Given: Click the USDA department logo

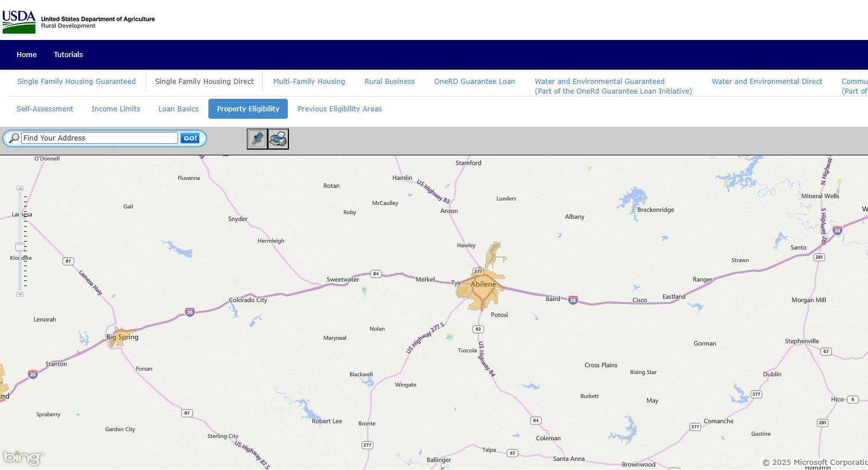Looking at the screenshot, I should (19, 22).
